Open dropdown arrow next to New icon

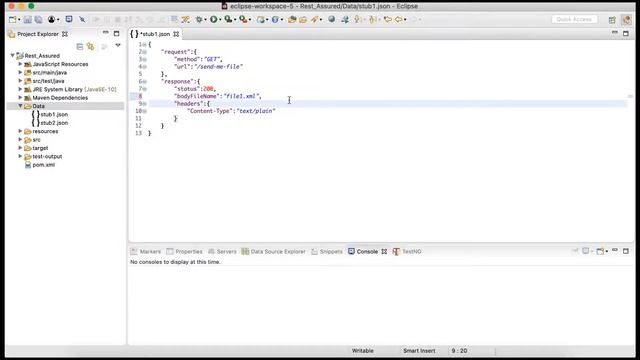19,20
